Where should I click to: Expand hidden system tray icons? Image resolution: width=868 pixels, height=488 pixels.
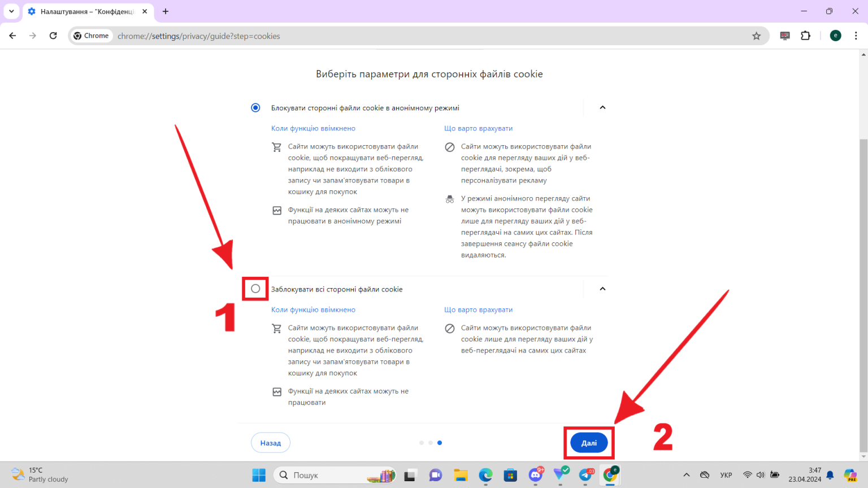[x=686, y=475]
